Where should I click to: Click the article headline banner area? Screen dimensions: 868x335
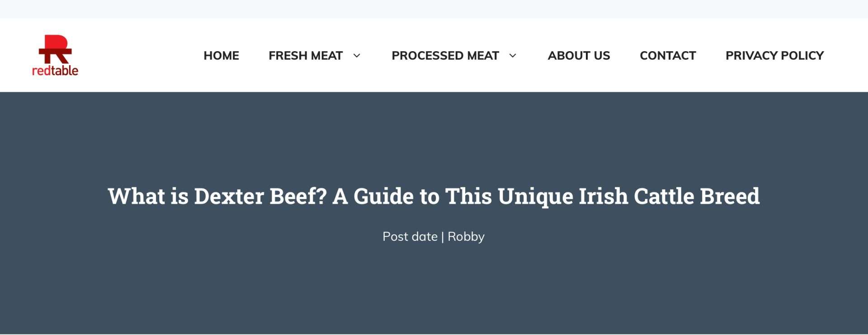pos(434,196)
